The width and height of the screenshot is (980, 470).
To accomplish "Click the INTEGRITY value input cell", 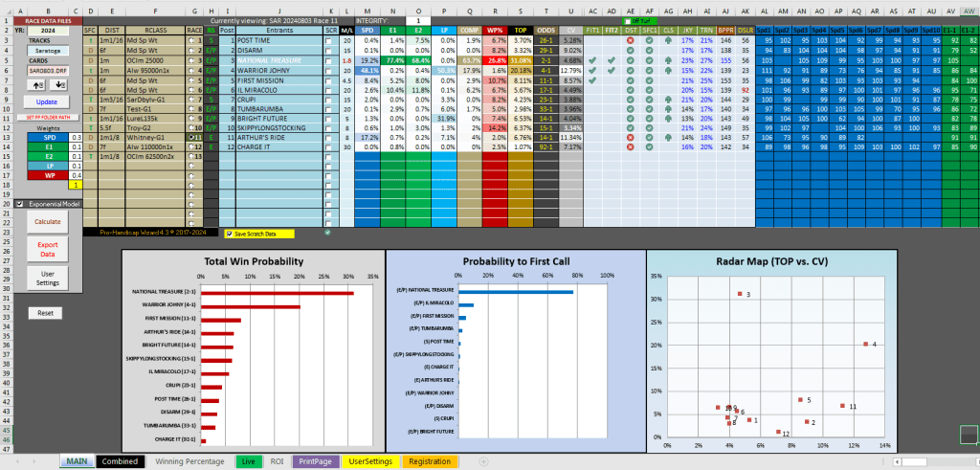I will 417,20.
